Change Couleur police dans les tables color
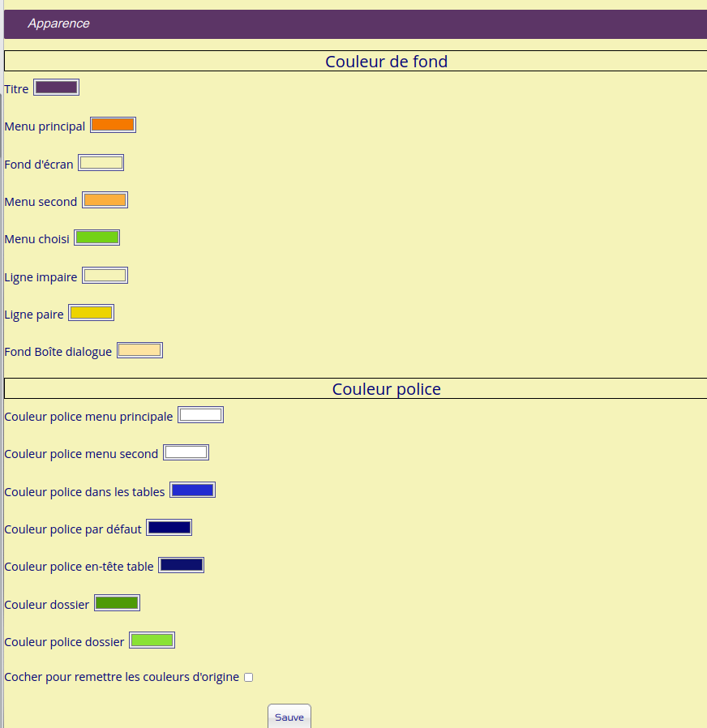 [x=192, y=490]
